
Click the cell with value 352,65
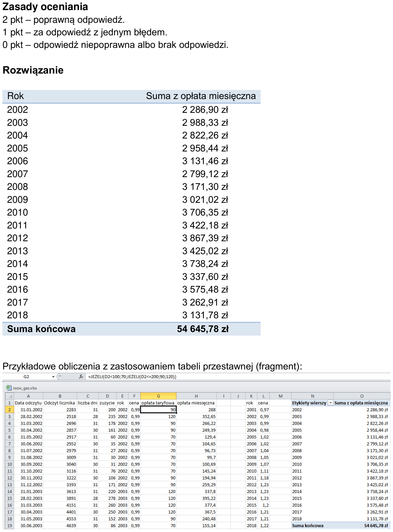pos(196,417)
